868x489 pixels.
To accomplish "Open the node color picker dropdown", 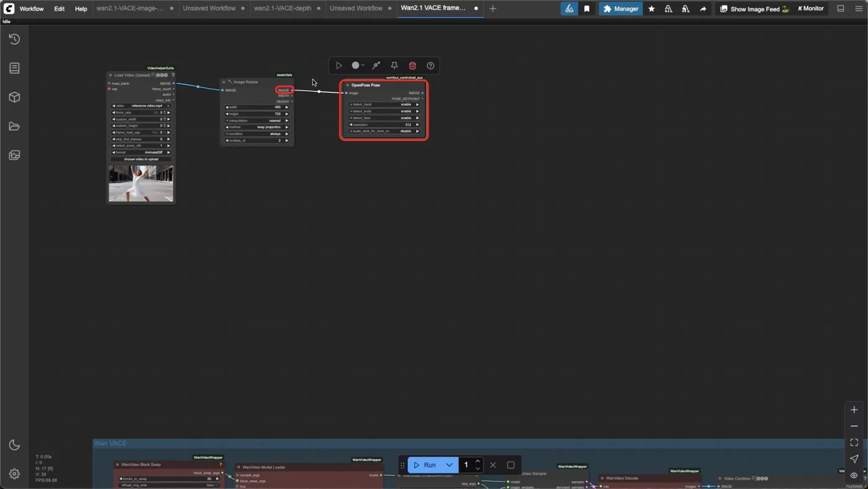I will pos(358,65).
